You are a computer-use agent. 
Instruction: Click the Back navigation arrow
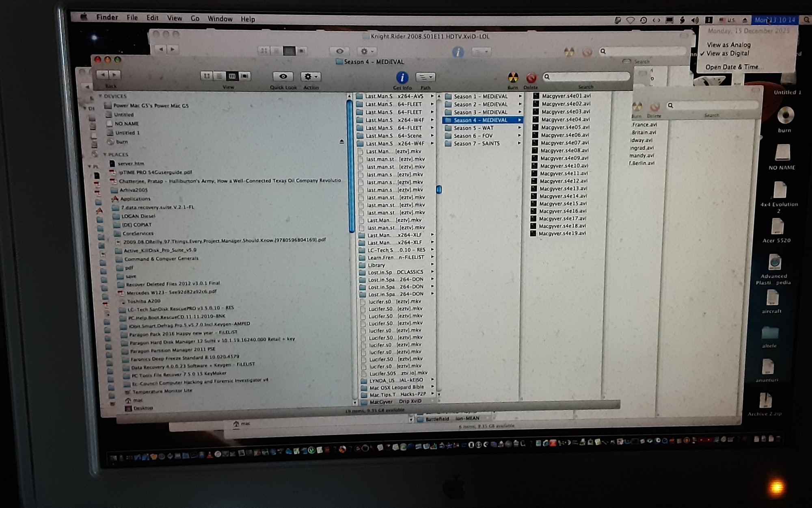103,75
